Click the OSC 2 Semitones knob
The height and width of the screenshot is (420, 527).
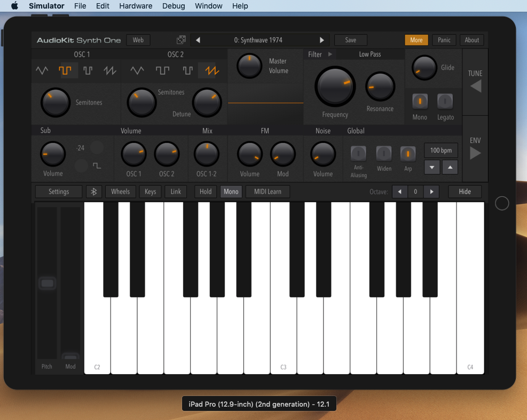click(x=141, y=102)
